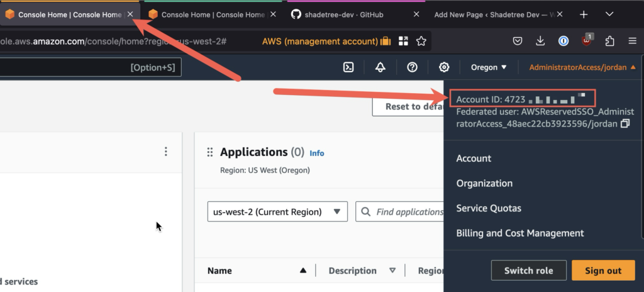Image resolution: width=644 pixels, height=292 pixels.
Task: Open Firefox downloads arrow icon
Action: [540, 42]
